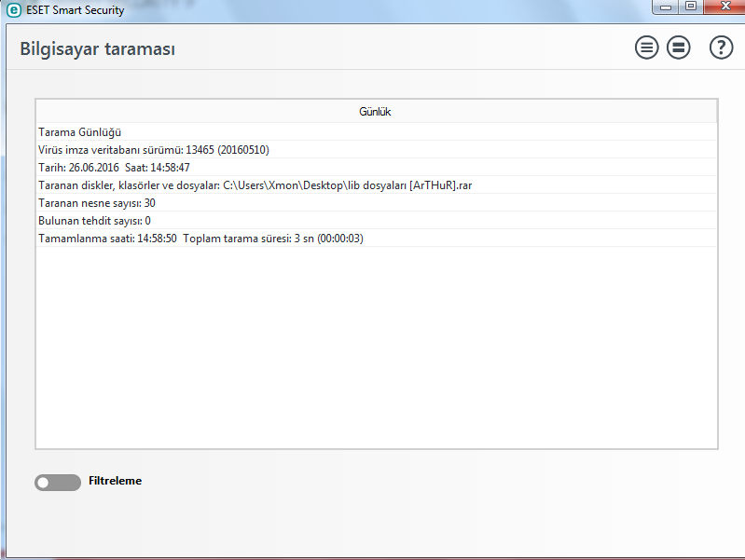Minimize the ESET Smart Security window

(x=666, y=7)
